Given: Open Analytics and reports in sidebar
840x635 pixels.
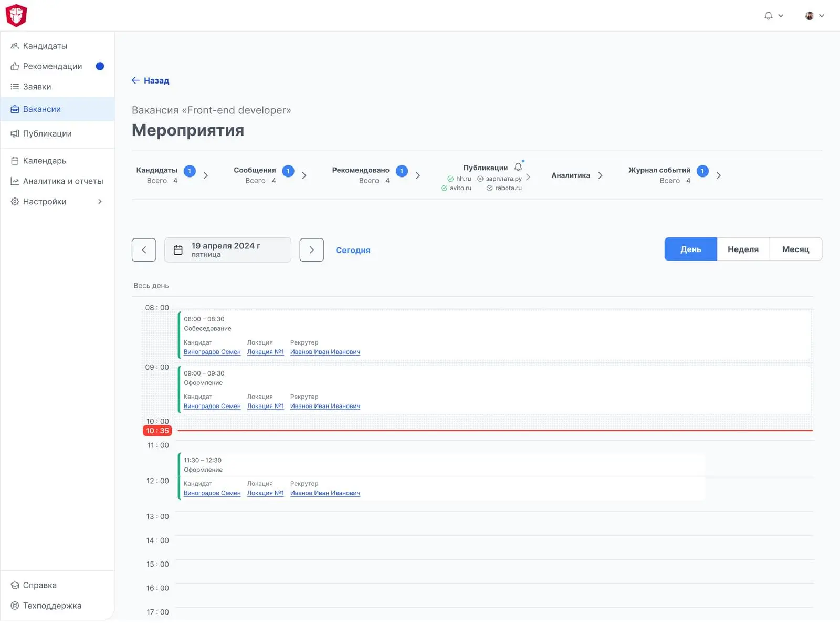Looking at the screenshot, I should tap(62, 181).
